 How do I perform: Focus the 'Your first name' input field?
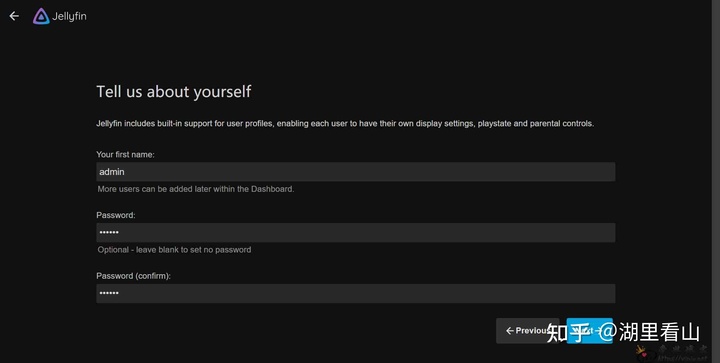(355, 172)
